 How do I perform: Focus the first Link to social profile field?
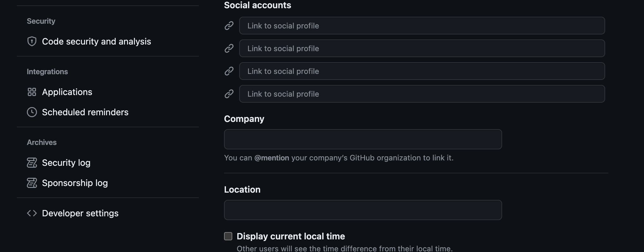(422, 26)
